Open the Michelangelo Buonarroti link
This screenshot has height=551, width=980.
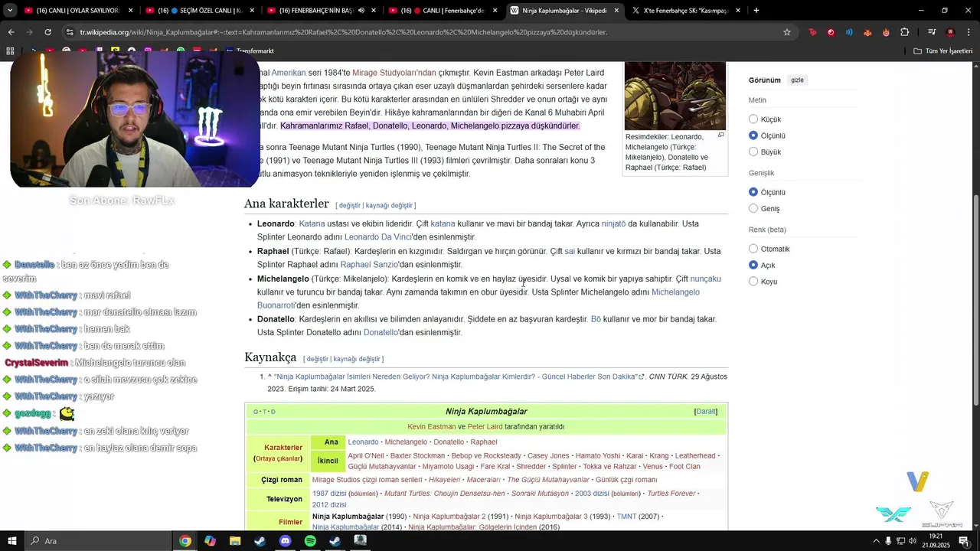tap(479, 298)
